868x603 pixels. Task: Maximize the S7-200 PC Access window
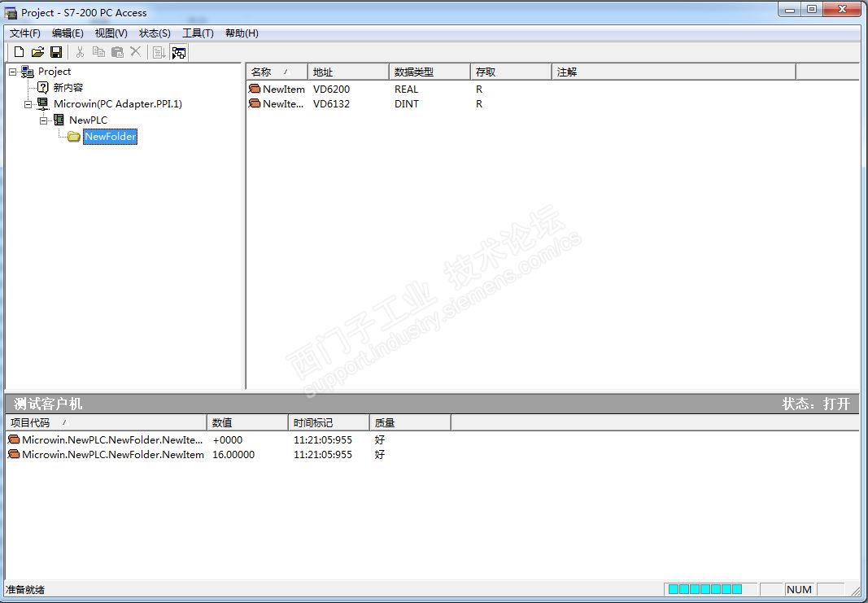[812, 9]
